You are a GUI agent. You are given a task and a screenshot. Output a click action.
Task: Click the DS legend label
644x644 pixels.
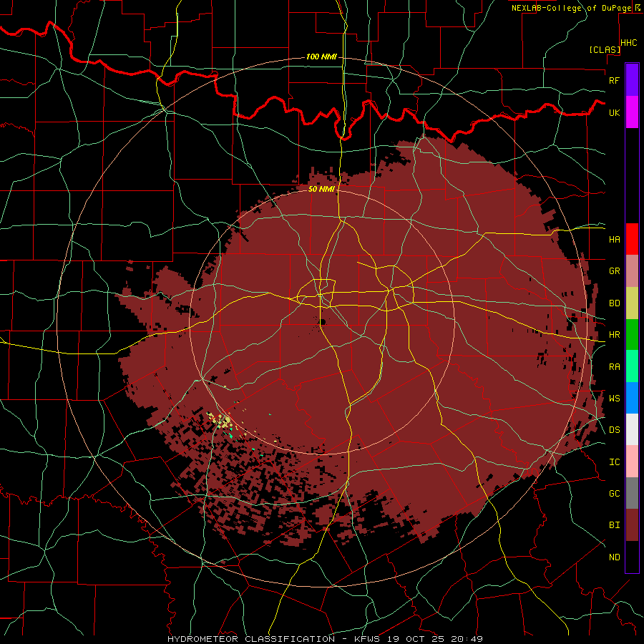point(614,430)
